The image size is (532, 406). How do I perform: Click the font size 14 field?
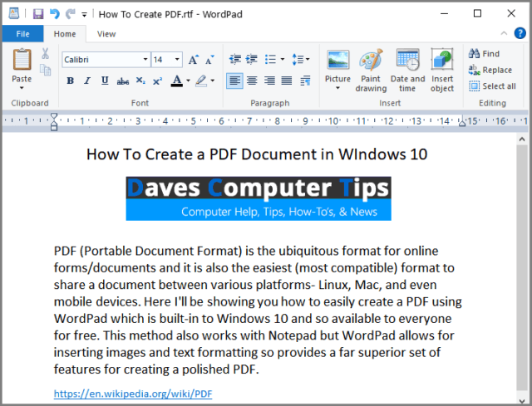[162, 60]
